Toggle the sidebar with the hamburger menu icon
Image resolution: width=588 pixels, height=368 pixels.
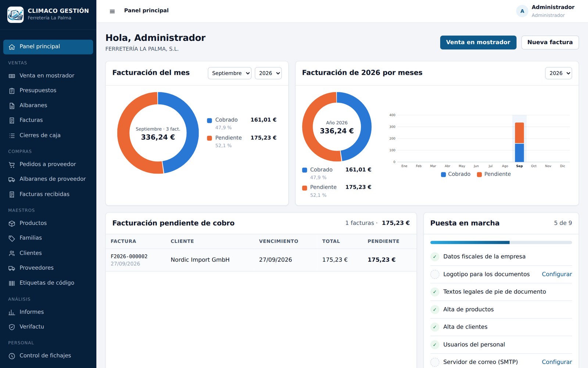[x=112, y=11]
